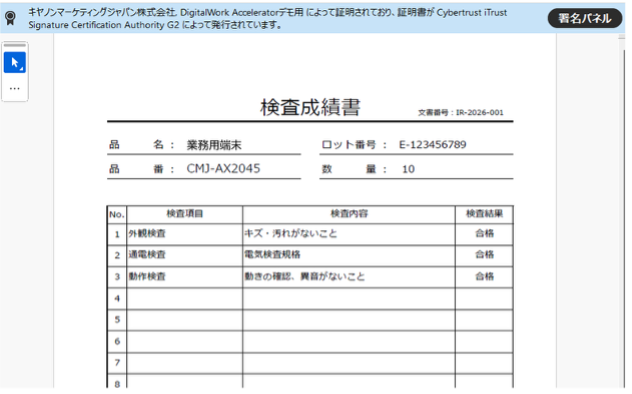Click the quantity value 10
Image resolution: width=632 pixels, height=394 pixels.
(408, 169)
